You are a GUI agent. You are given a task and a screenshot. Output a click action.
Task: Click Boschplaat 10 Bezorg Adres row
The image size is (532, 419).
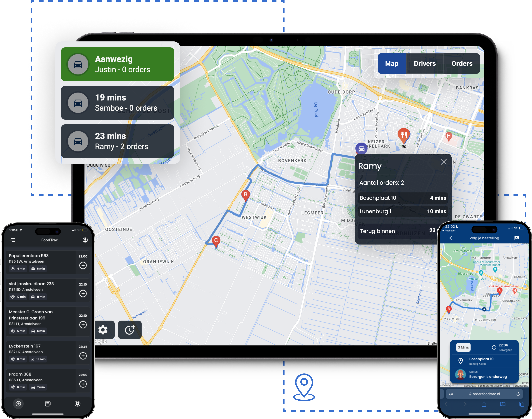484,361
